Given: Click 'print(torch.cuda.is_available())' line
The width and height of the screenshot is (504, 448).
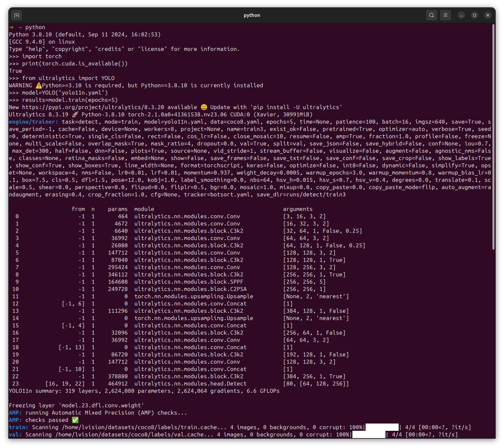Looking at the screenshot, I should coord(68,63).
